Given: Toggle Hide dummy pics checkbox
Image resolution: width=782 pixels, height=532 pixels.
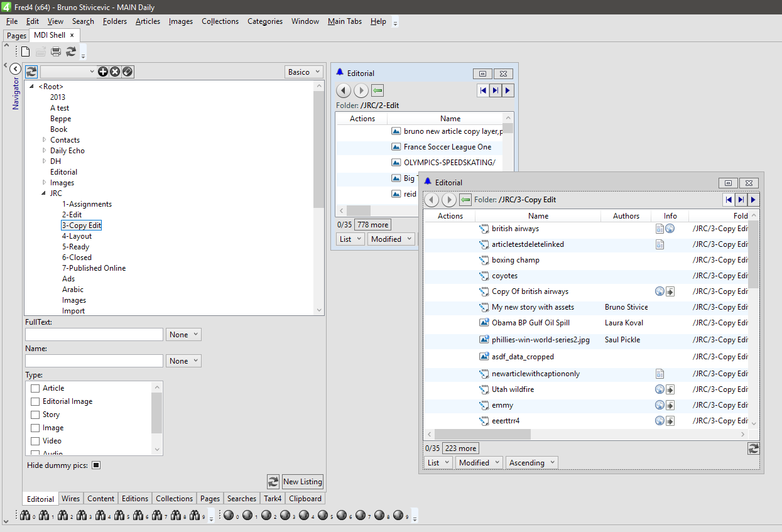Looking at the screenshot, I should (x=96, y=465).
